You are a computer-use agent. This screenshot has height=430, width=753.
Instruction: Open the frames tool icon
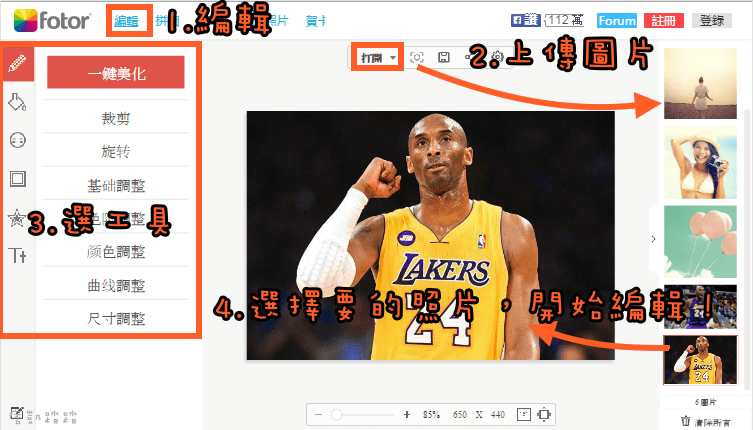18,179
